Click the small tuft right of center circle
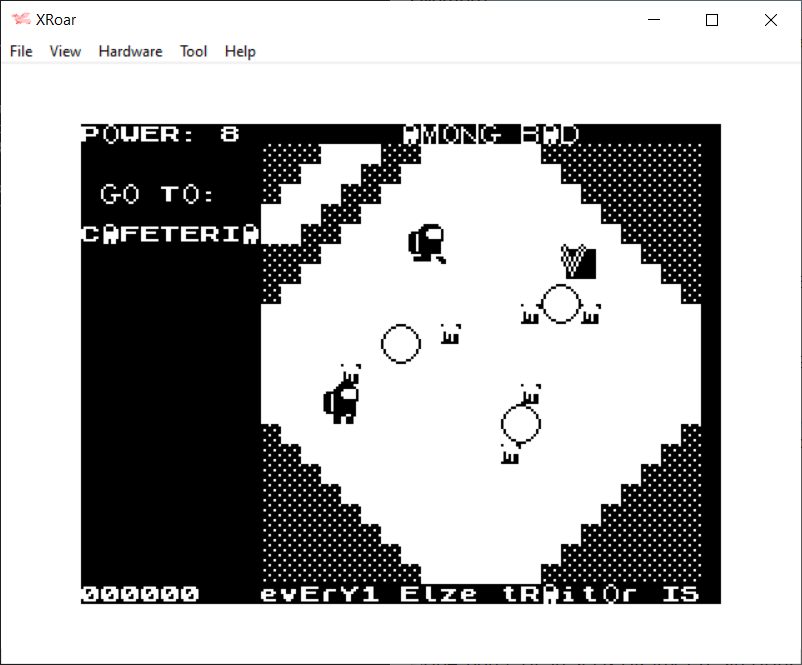 tap(451, 334)
